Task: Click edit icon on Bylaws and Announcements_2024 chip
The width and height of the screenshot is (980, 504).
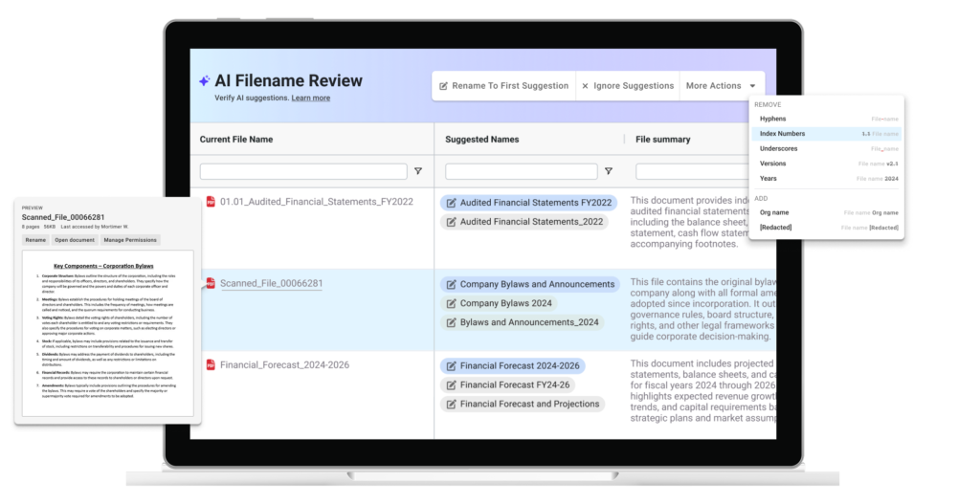Action: pyautogui.click(x=451, y=323)
